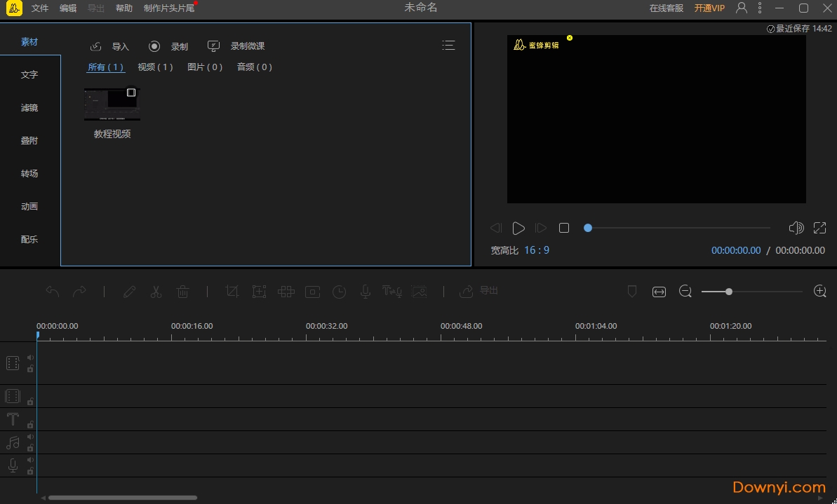Screen dimensions: 837x504
Task: Click the clock duration icon
Action: pyautogui.click(x=339, y=292)
